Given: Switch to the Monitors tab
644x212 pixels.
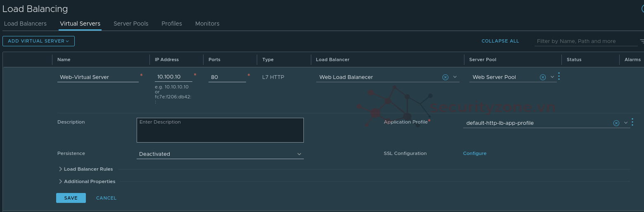Looking at the screenshot, I should click(207, 24).
